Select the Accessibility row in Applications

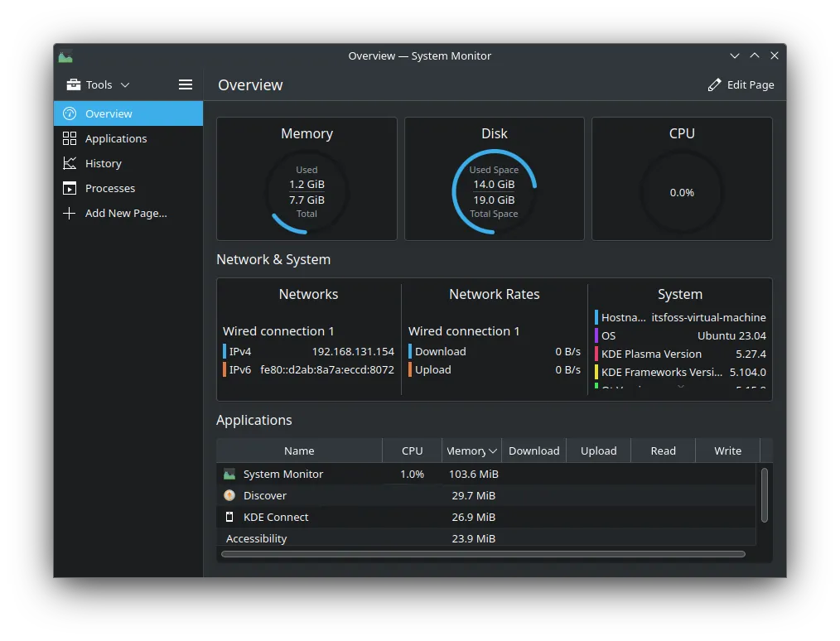[x=257, y=538]
